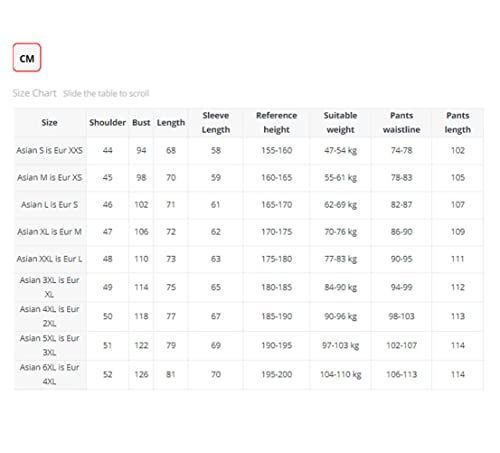Click pants waistline cell '90-95'
Viewport: 500px width, 453px height.
click(x=401, y=259)
